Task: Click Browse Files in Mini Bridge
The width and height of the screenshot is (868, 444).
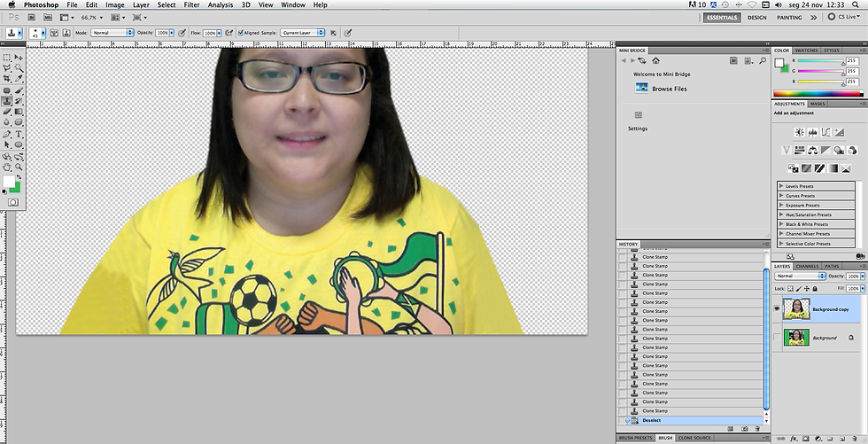Action: 670,89
